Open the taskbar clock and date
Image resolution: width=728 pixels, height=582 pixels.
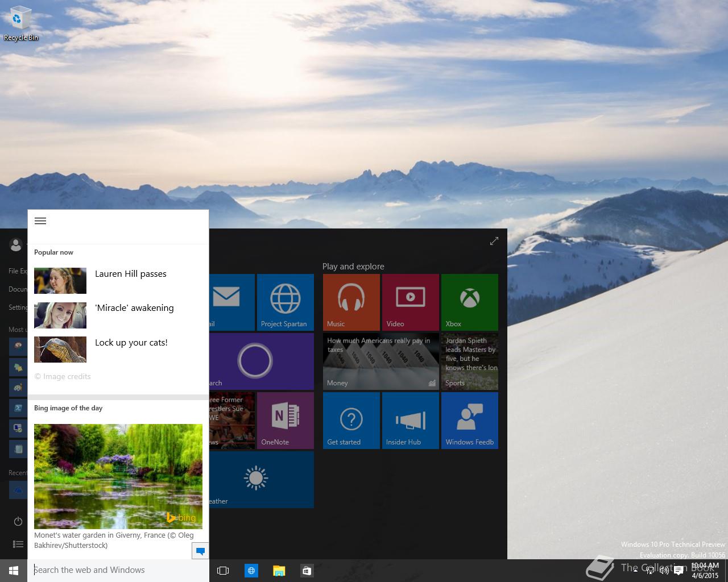[x=705, y=571]
